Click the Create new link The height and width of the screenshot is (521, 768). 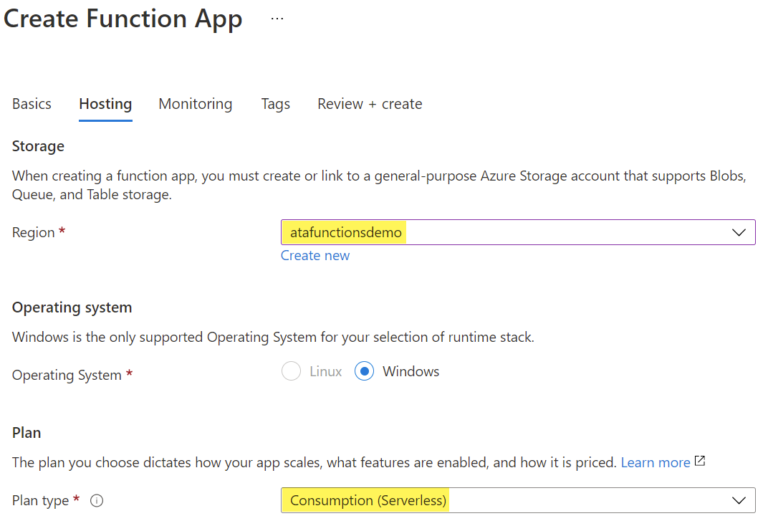click(315, 256)
